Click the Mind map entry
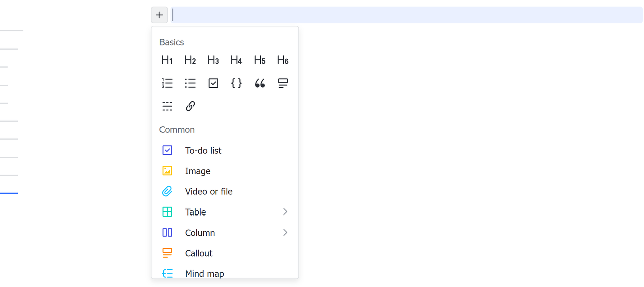The height and width of the screenshot is (287, 644). click(x=204, y=273)
